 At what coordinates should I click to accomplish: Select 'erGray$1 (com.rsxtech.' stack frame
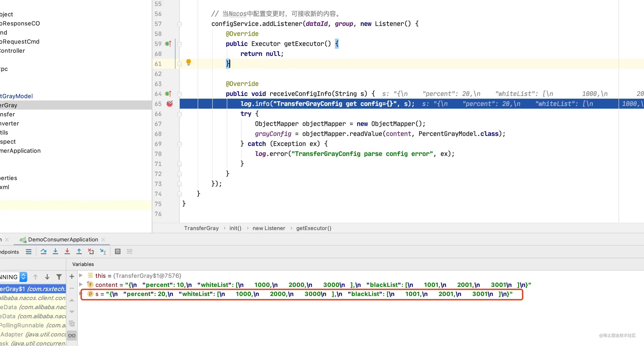tap(33, 289)
